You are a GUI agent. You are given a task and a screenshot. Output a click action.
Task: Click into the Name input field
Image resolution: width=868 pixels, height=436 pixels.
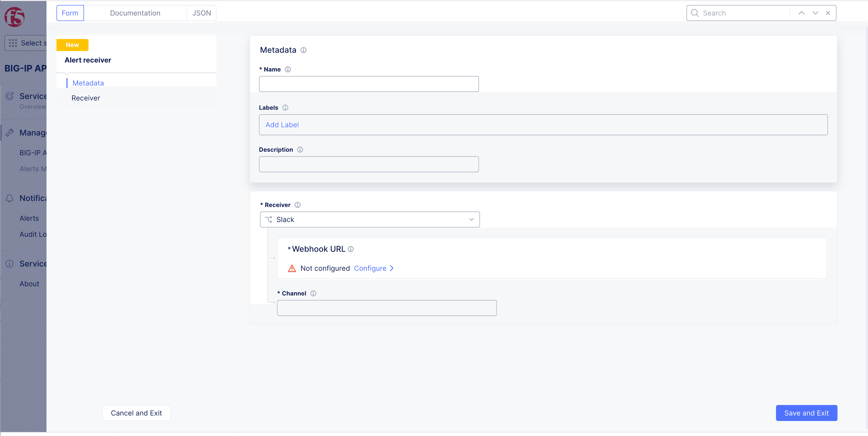(x=369, y=84)
